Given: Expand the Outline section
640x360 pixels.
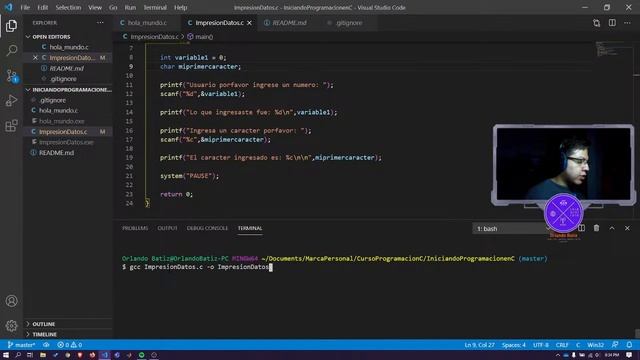Looking at the screenshot, I should coord(67,324).
